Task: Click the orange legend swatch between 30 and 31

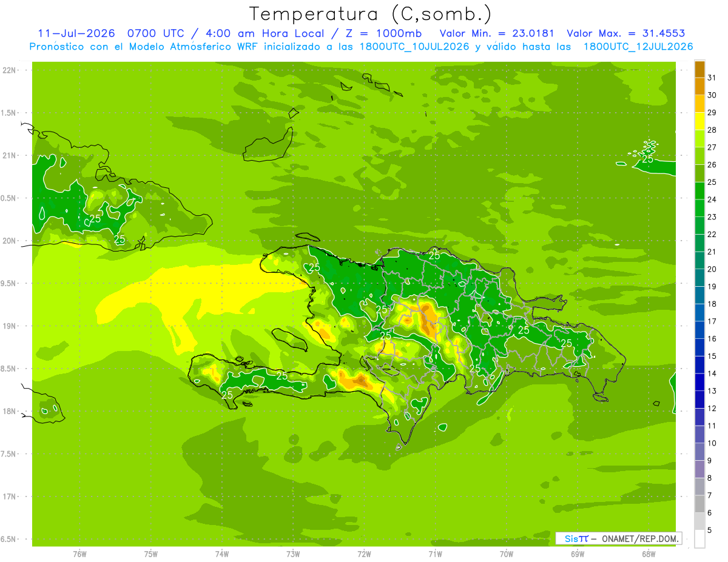Action: click(699, 87)
